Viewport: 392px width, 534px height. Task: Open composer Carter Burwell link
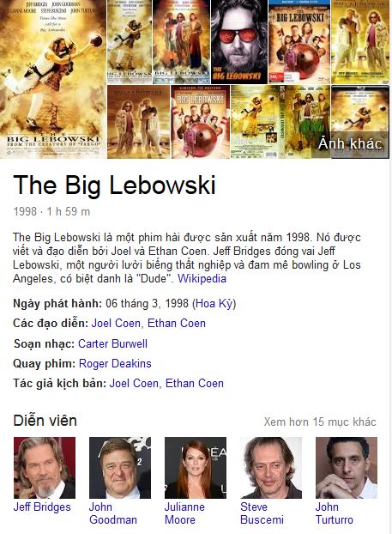click(x=113, y=343)
